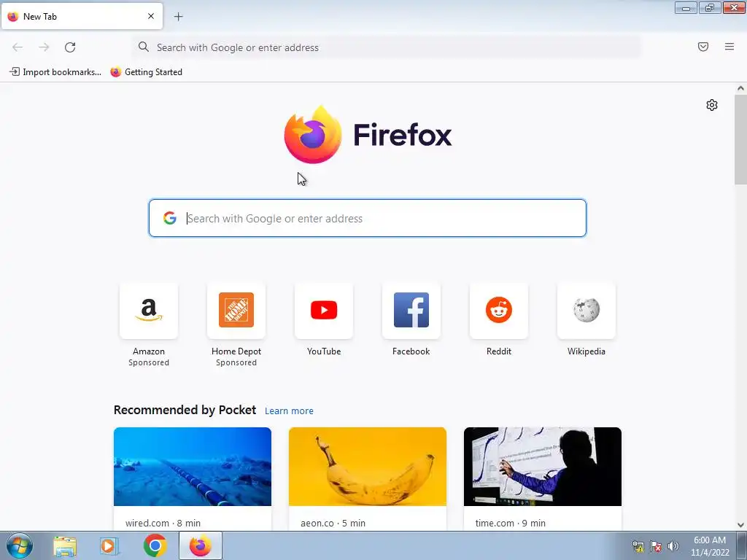Click the volume speaker tray icon
This screenshot has height=560, width=747.
(x=673, y=546)
